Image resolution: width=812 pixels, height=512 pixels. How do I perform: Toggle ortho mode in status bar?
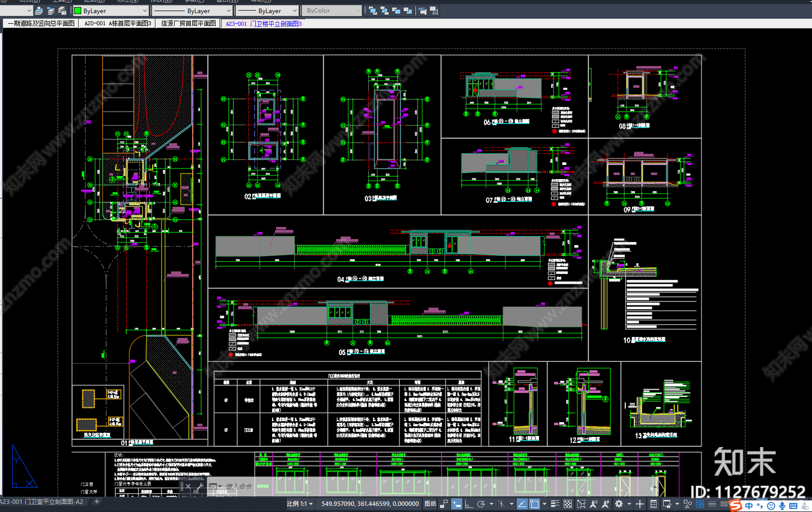468,504
